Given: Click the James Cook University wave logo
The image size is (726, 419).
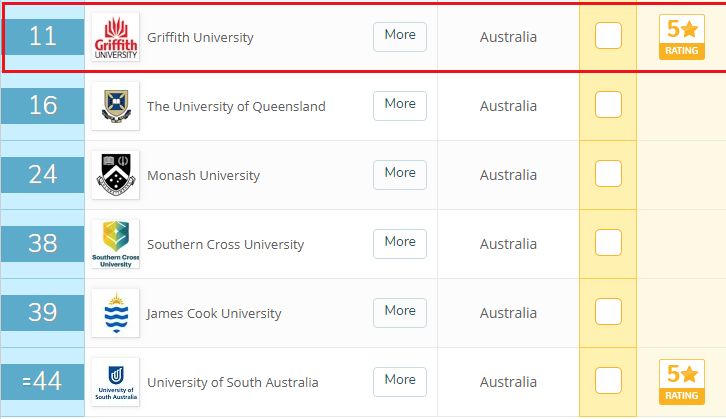Looking at the screenshot, I should (115, 313).
